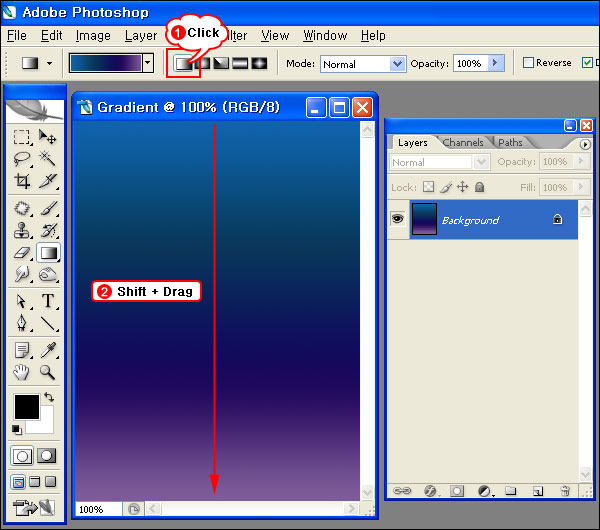600x530 pixels.
Task: Delete layer trash button
Action: pyautogui.click(x=564, y=491)
